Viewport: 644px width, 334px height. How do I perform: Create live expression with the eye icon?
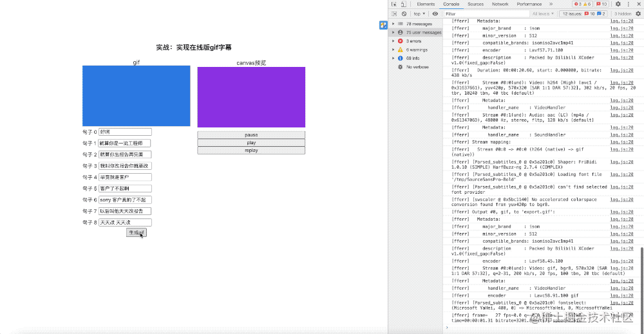pyautogui.click(x=435, y=14)
